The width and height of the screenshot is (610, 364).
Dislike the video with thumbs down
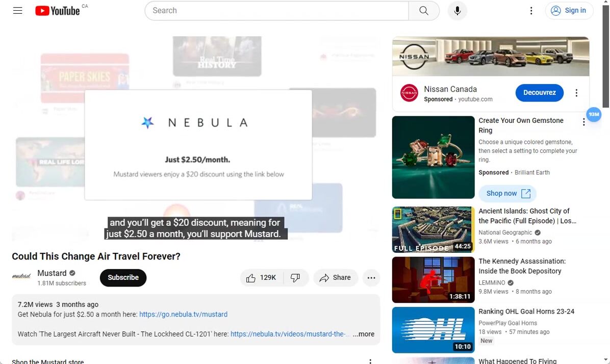click(x=296, y=278)
